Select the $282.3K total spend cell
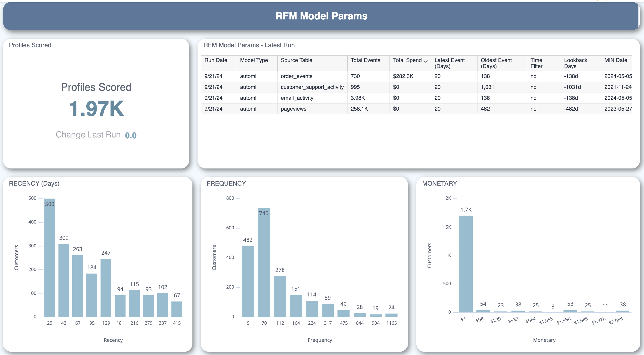This screenshot has width=644, height=355. (403, 76)
